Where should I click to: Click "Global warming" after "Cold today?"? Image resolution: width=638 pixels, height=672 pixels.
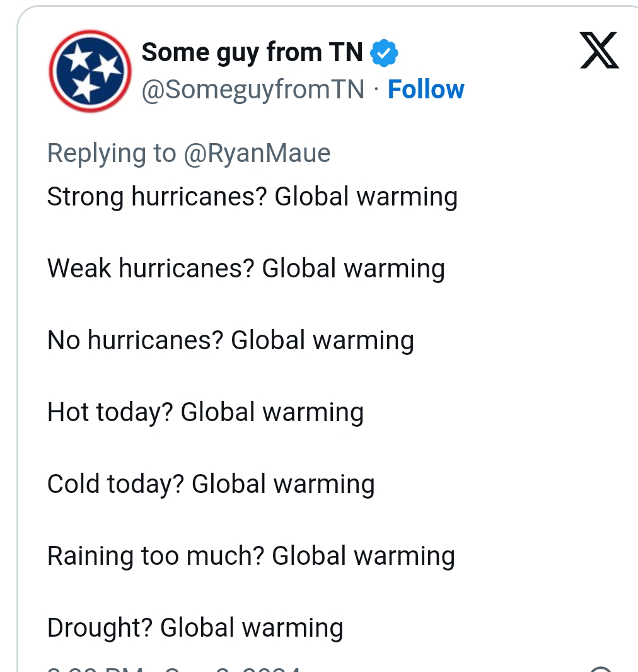[x=283, y=484]
